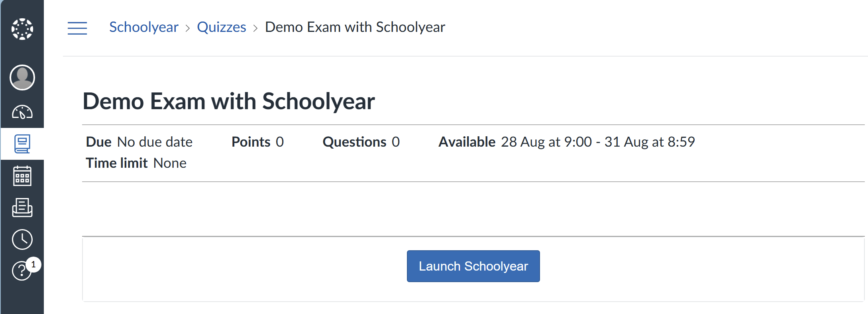Viewport: 868px width, 314px height.
Task: Go to the Dashboard via speedometer icon
Action: click(x=22, y=112)
